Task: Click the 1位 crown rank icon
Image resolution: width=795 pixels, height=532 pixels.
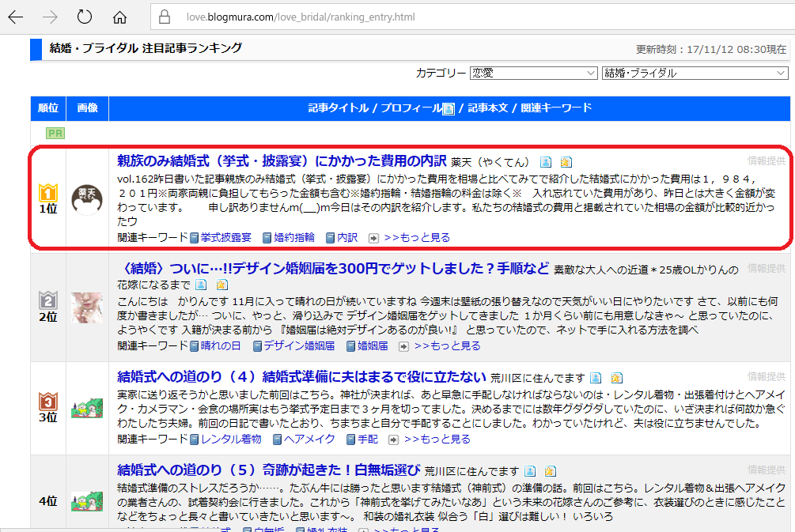Action: pos(48,192)
